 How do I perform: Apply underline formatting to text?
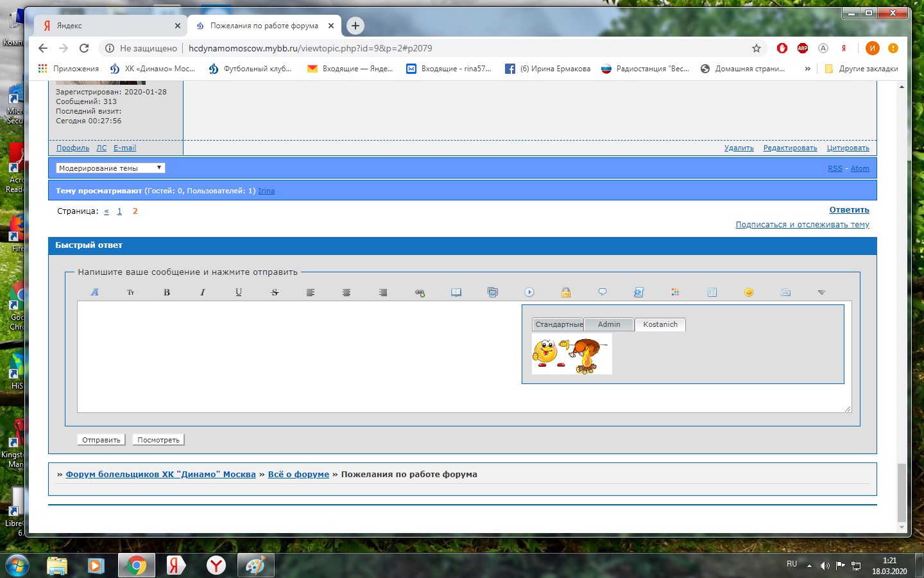[239, 292]
